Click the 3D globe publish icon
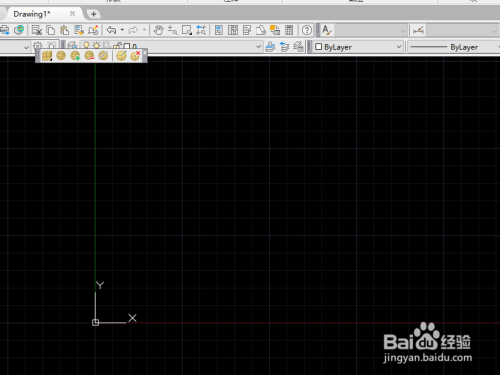The height and width of the screenshot is (375, 500). click(x=19, y=30)
